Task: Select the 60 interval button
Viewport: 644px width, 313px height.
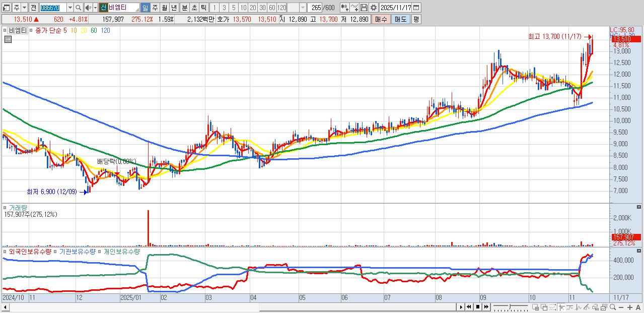Action: click(271, 8)
